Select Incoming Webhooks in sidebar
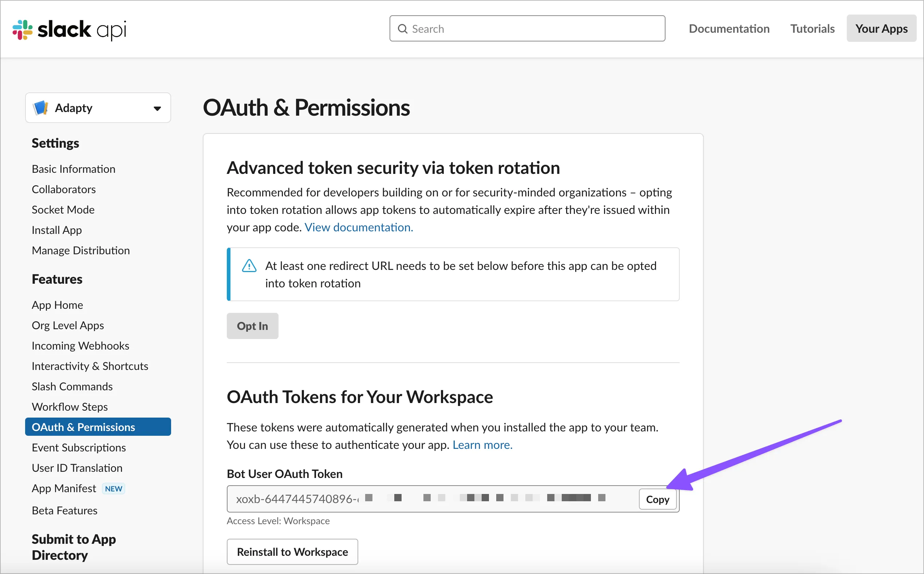Image resolution: width=924 pixels, height=574 pixels. click(x=80, y=346)
